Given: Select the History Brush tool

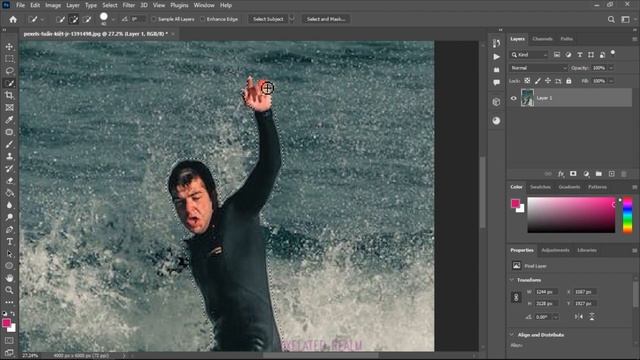Looking at the screenshot, I should [9, 169].
